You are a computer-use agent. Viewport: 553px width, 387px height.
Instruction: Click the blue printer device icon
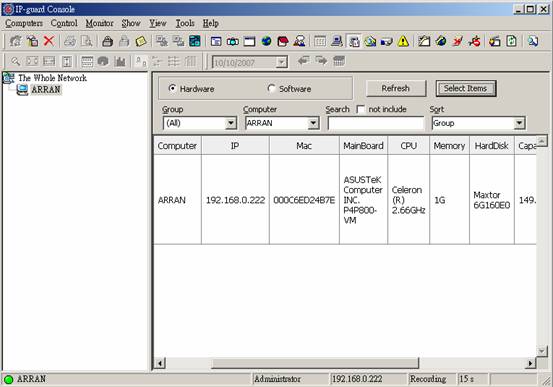click(x=387, y=41)
